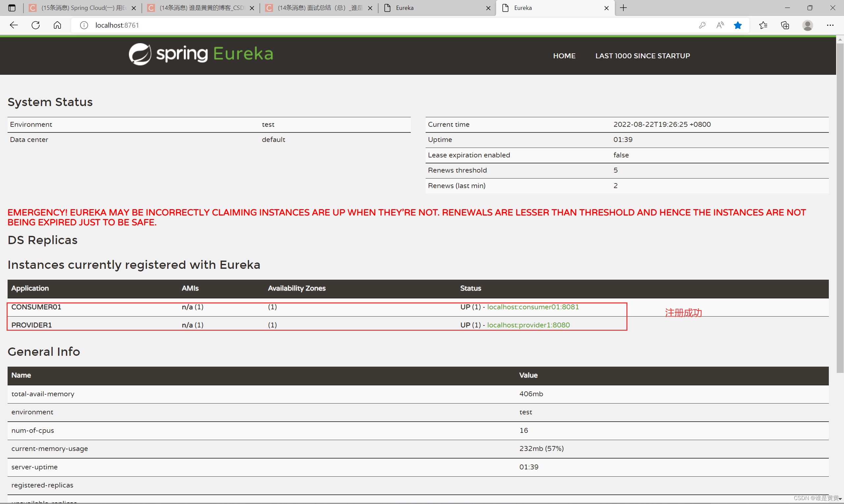Click the Environment label in System Status
This screenshot has width=844, height=504.
[x=31, y=124]
